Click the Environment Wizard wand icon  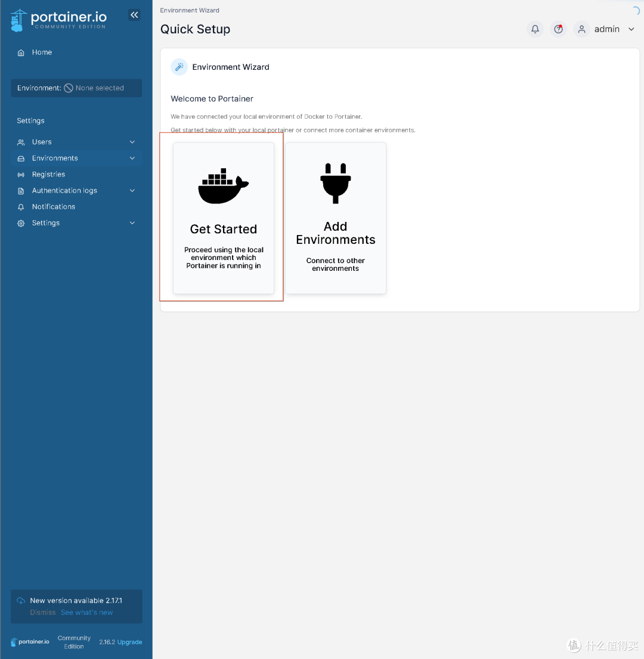(x=179, y=67)
